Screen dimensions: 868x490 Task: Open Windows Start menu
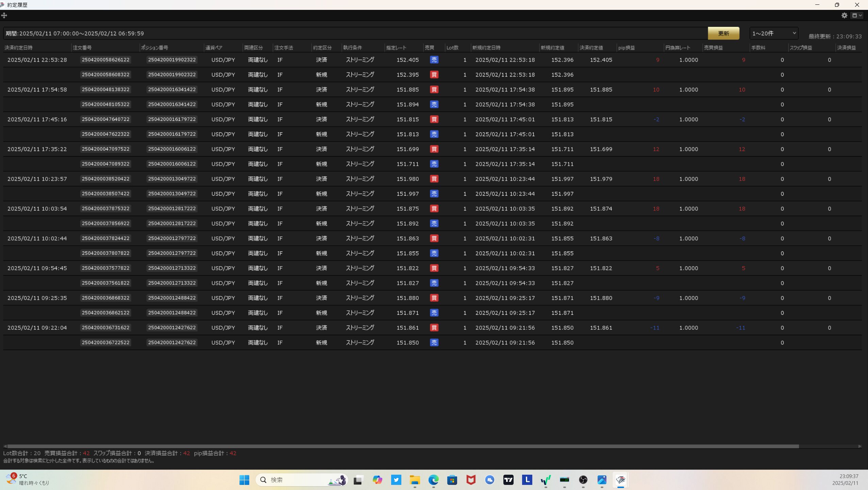244,480
